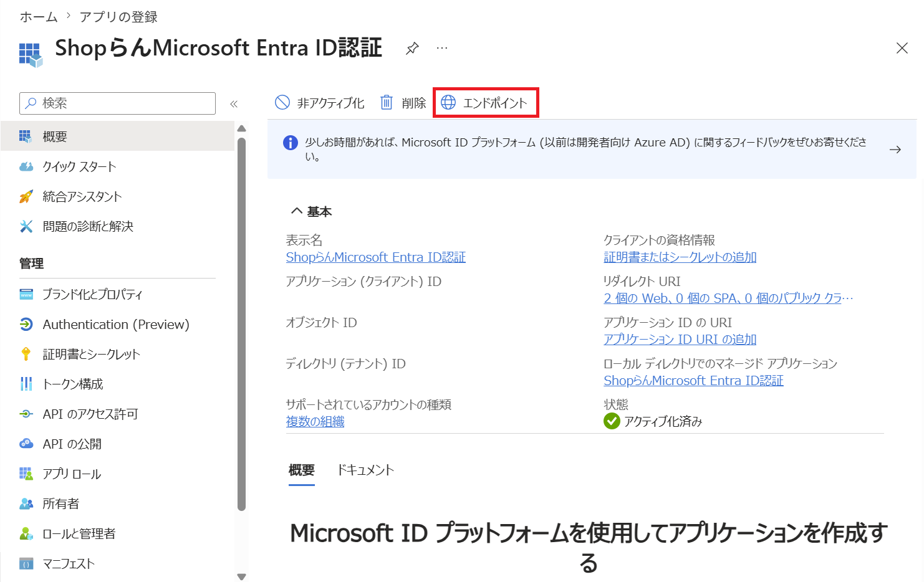The height and width of the screenshot is (582, 924).
Task: Click the ディレクトリ (テナント) ID label
Action: coord(345,364)
